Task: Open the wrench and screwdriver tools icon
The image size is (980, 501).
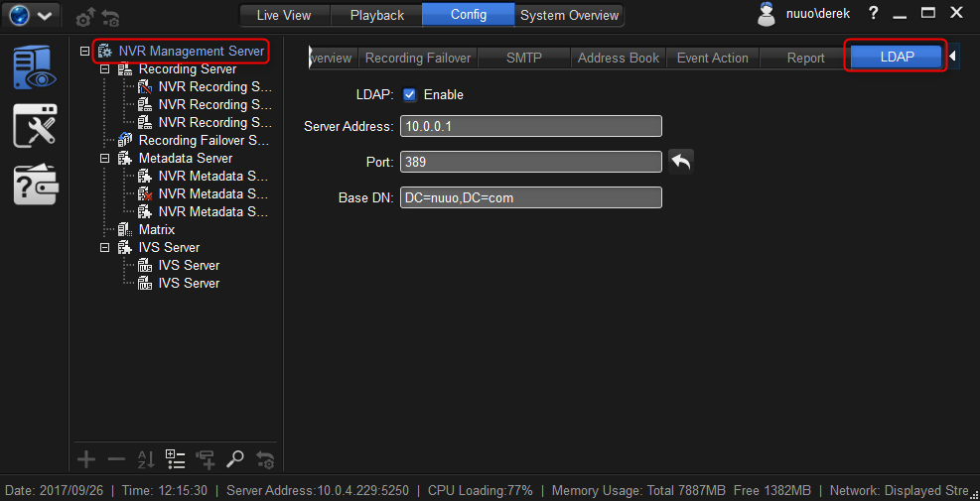Action: [x=36, y=126]
